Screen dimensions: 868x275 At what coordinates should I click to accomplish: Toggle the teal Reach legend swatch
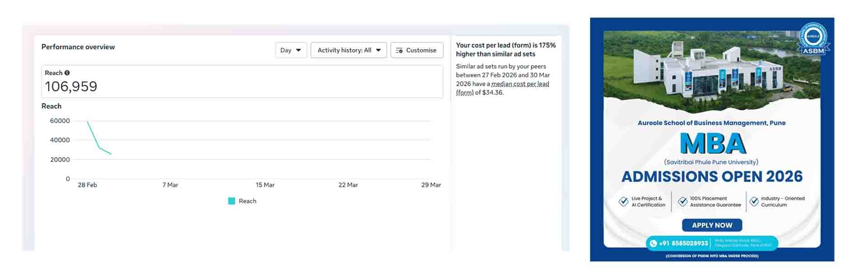click(x=231, y=201)
